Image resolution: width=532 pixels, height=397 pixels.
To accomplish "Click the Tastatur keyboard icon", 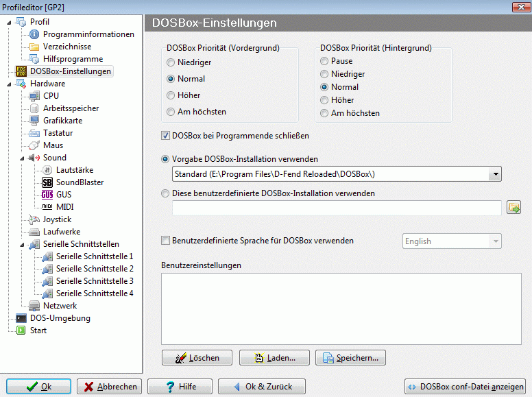I will tap(34, 133).
